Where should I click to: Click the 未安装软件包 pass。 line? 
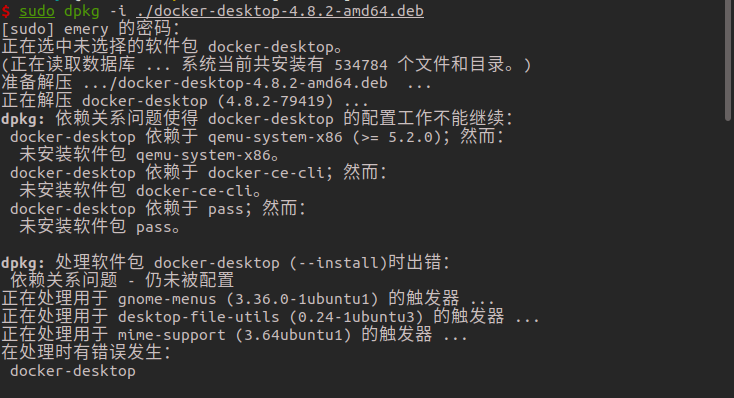click(100, 227)
